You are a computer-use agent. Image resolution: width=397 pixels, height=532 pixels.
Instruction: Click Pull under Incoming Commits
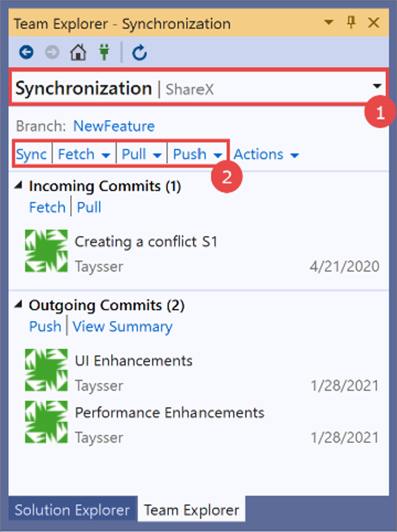pyautogui.click(x=89, y=208)
